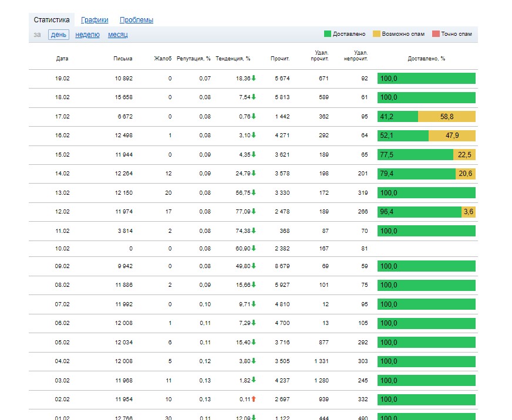The width and height of the screenshot is (512, 420).
Task: Click the Удал. прочит. column header
Action: tap(320, 56)
